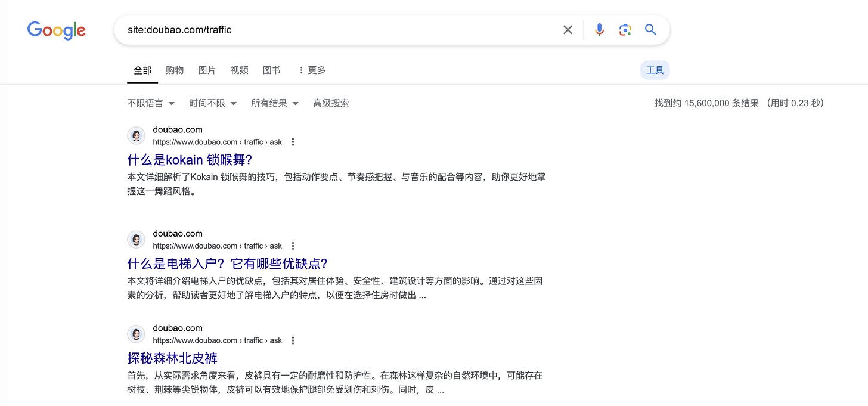Submit search with magnifying glass icon

pos(650,30)
